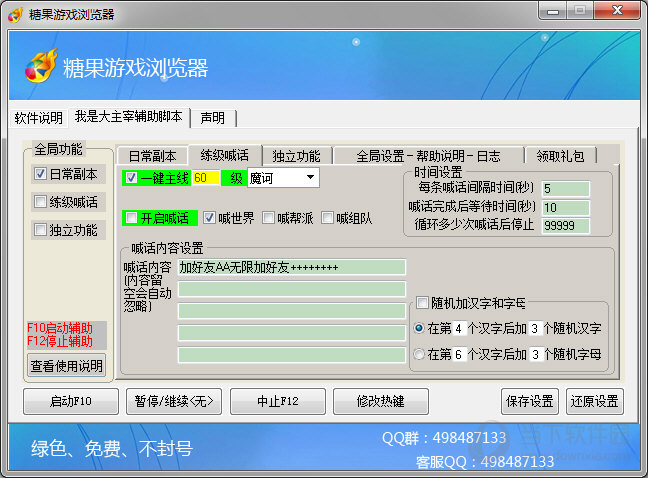Minimize the candy browser window
The image size is (648, 478).
pyautogui.click(x=553, y=11)
